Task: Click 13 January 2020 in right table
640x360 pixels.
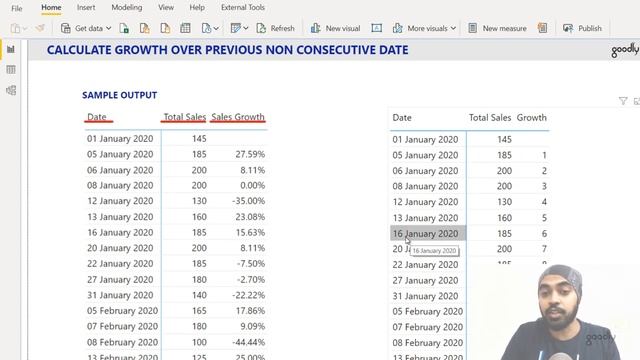Action: (425, 218)
